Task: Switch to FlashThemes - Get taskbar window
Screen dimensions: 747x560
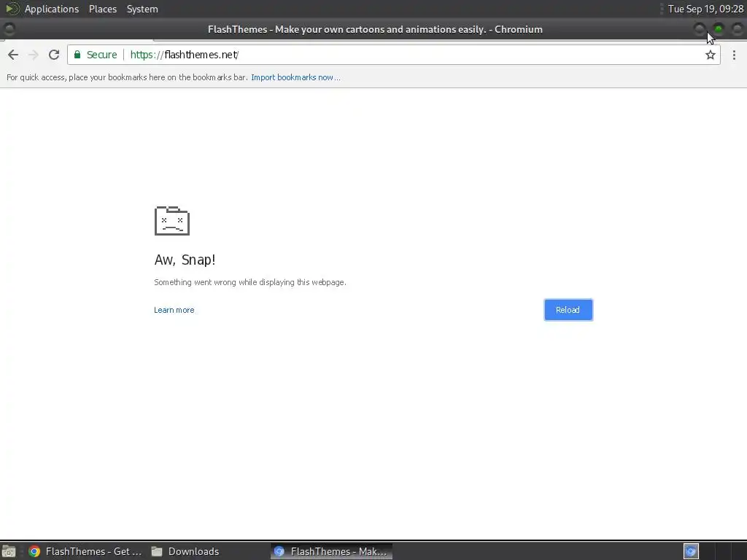Action: coord(85,551)
